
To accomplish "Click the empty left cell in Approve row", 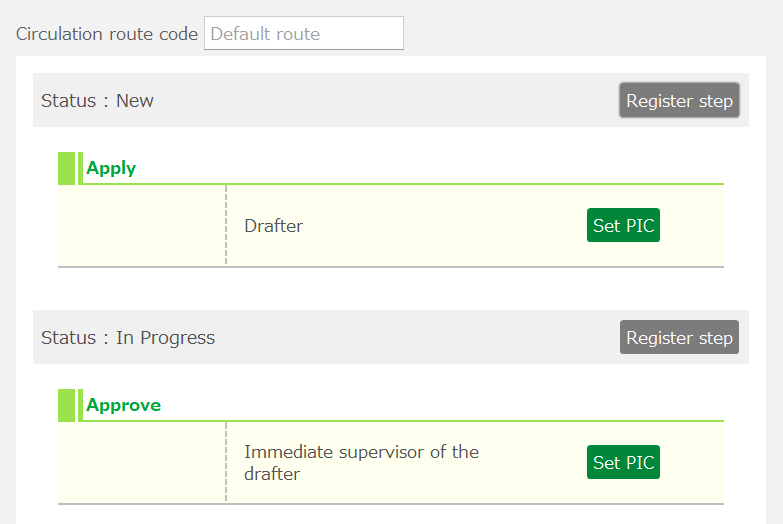I will tap(141, 463).
